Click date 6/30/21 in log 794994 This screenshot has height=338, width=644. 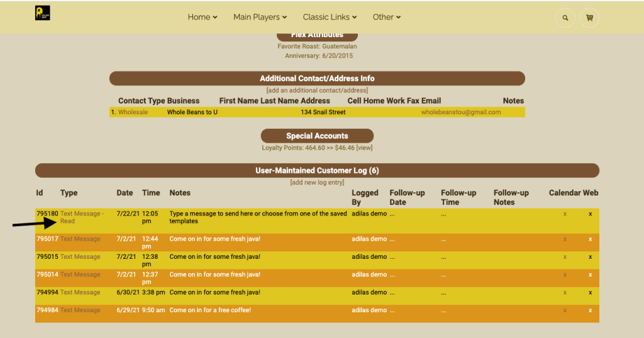[128, 293]
